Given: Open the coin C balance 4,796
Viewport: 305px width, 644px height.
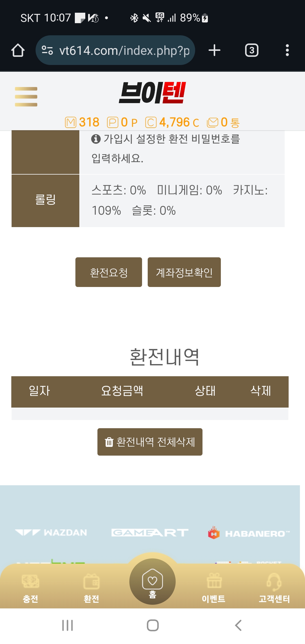Looking at the screenshot, I should pos(172,123).
